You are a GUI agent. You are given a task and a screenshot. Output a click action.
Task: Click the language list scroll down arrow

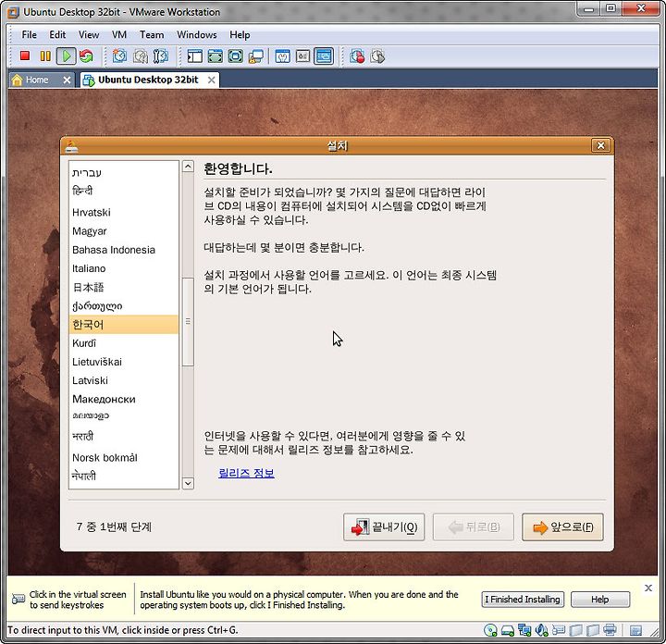click(188, 483)
